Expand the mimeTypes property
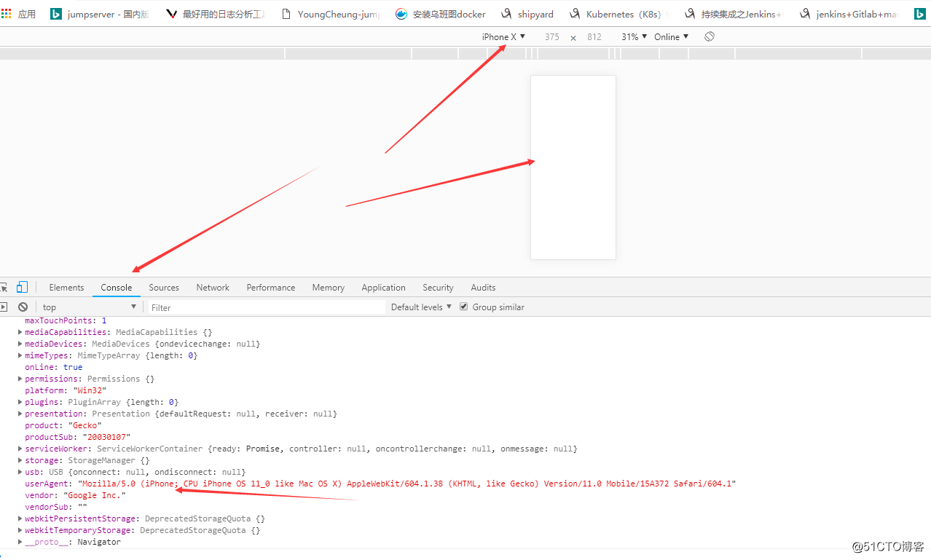The width and height of the screenshot is (931, 560). 20,355
